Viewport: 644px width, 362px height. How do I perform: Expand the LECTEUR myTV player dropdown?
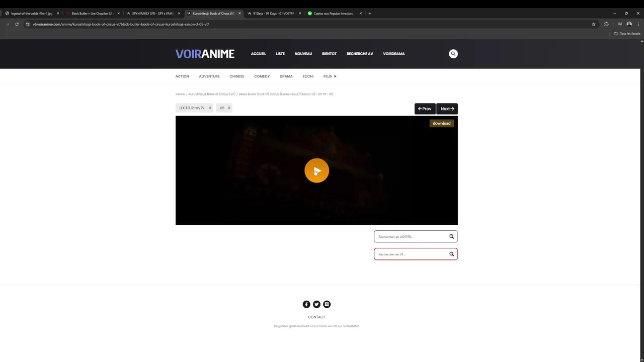(195, 108)
